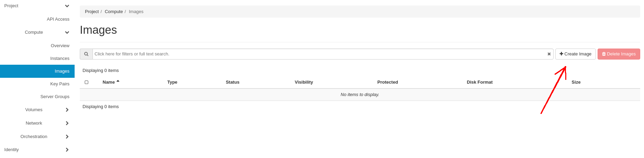Click the Compute breadcrumb link
The image size is (644, 158).
(x=114, y=12)
